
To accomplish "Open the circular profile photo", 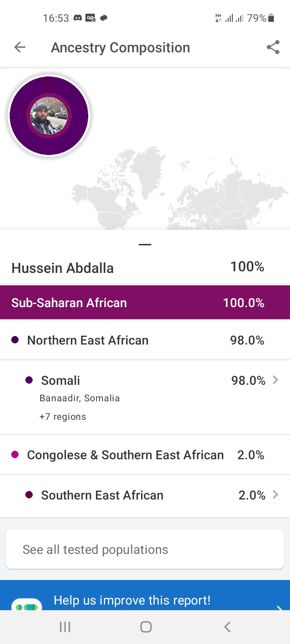I will point(49,116).
